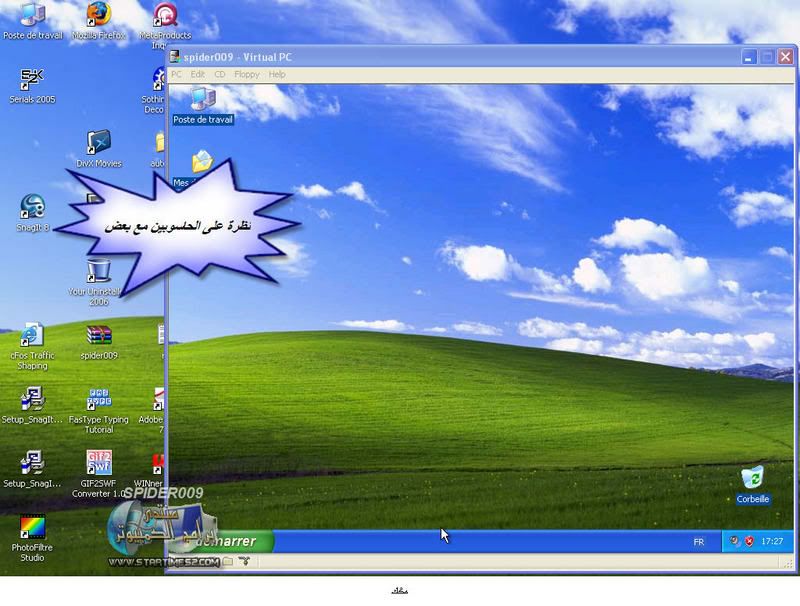This screenshot has width=800, height=606.
Task: Open the Help menu in Virtual PC
Action: (277, 74)
